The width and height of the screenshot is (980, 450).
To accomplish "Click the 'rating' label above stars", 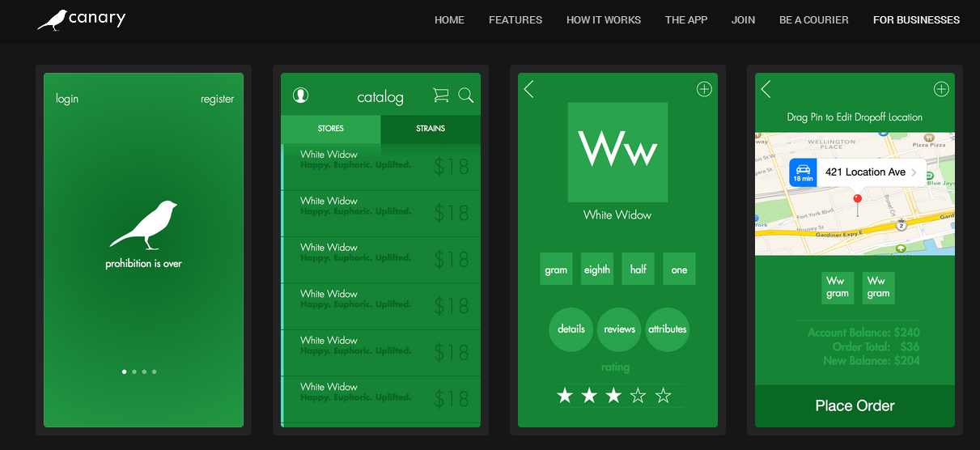I will [x=615, y=367].
